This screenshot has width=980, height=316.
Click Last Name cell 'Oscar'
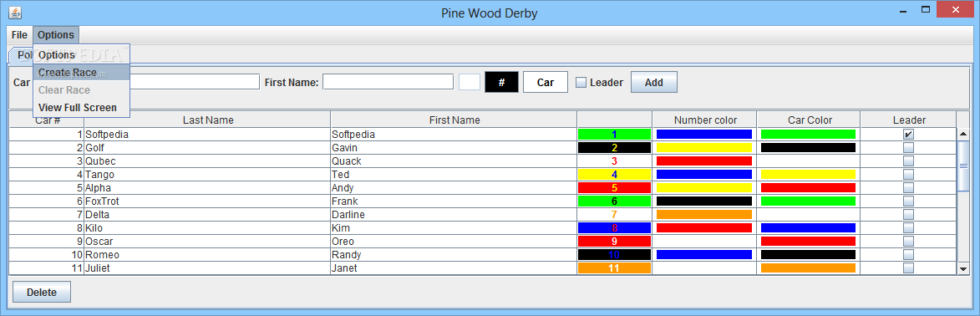pos(207,241)
